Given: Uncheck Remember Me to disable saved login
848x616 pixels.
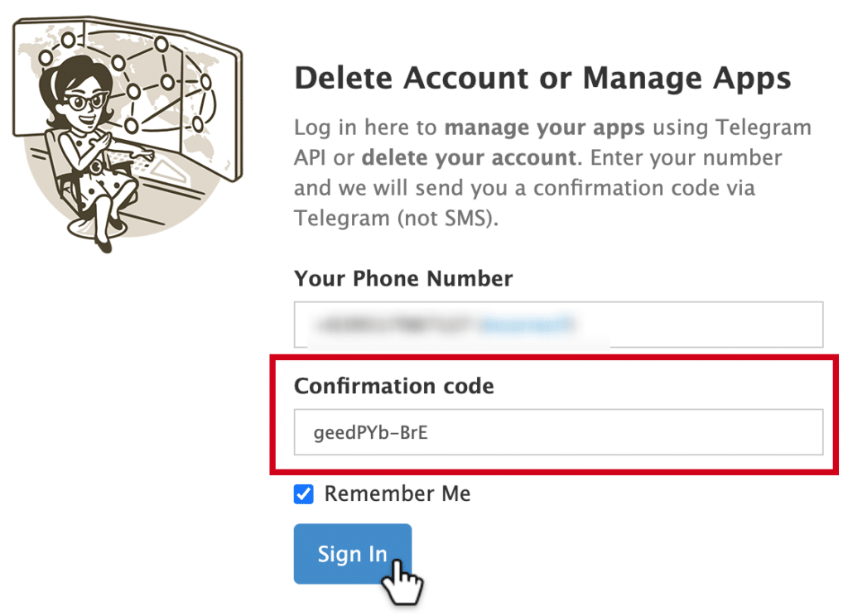Looking at the screenshot, I should pos(304,493).
